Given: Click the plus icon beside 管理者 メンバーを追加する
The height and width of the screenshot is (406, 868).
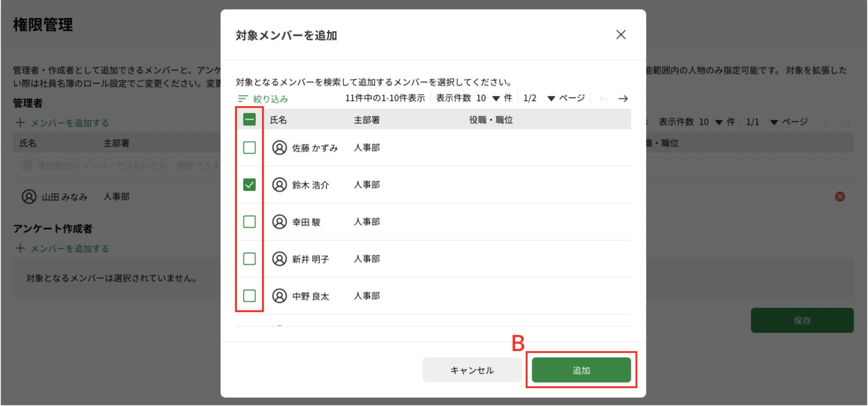Looking at the screenshot, I should pos(20,122).
